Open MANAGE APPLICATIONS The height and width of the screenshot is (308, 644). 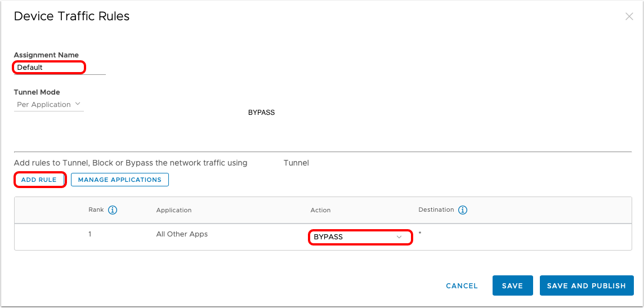pyautogui.click(x=120, y=180)
